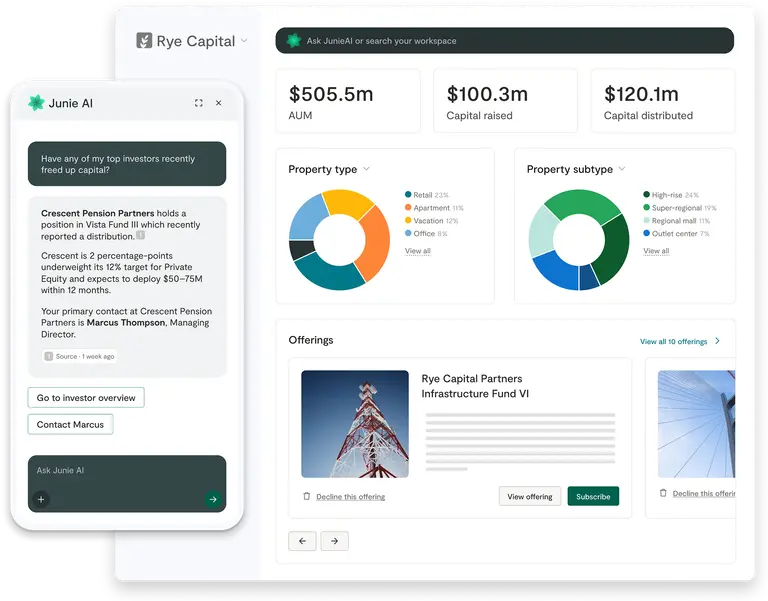Click the 'View offering' button
The width and height of the screenshot is (768, 601).
tap(530, 496)
